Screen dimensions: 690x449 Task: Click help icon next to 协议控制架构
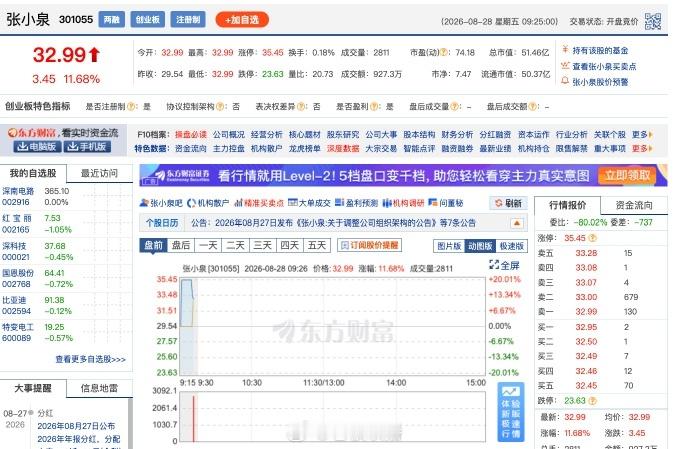(220, 107)
